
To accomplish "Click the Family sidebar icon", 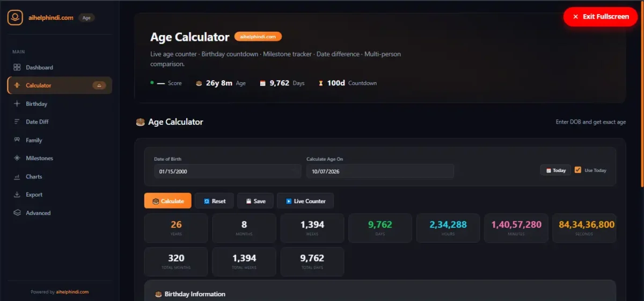I will coord(17,140).
